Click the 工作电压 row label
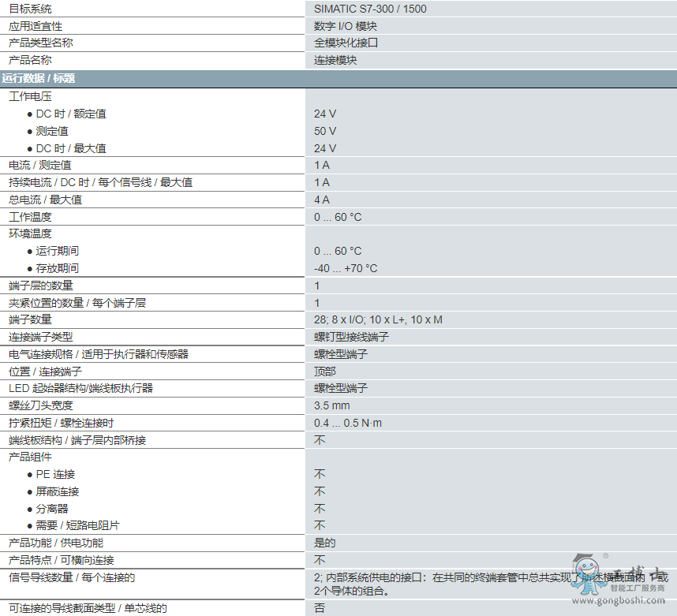 coord(30,96)
